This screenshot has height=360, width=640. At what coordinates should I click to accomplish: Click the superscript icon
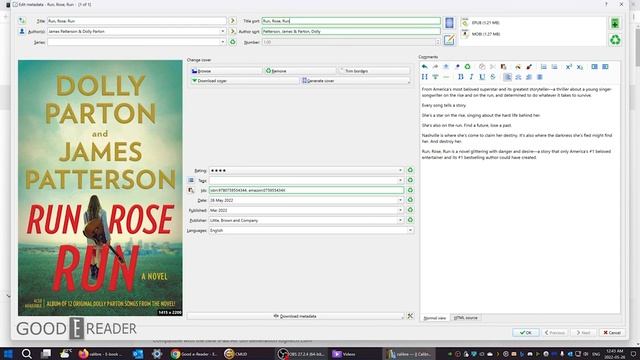click(569, 67)
